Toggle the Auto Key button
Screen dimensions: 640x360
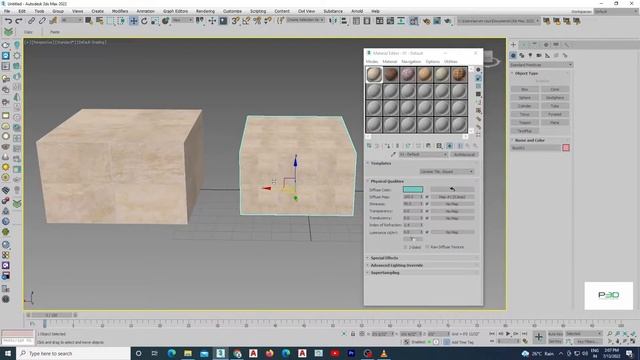[555, 333]
